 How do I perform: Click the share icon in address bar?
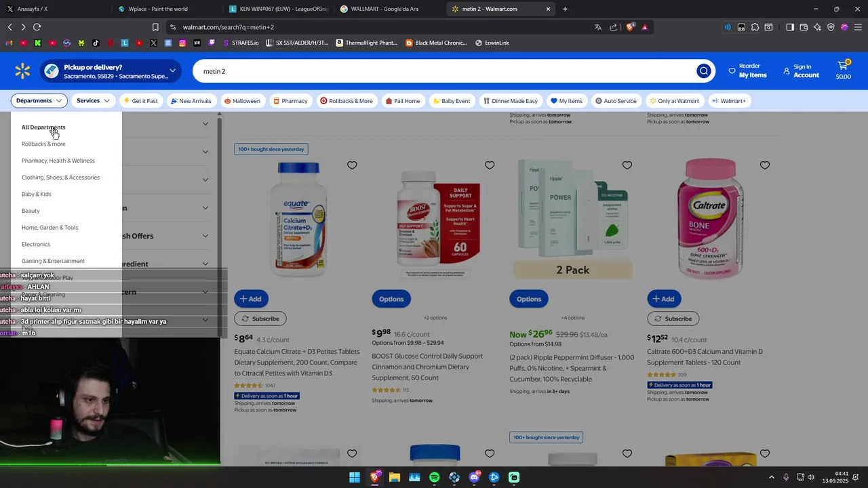tap(614, 27)
